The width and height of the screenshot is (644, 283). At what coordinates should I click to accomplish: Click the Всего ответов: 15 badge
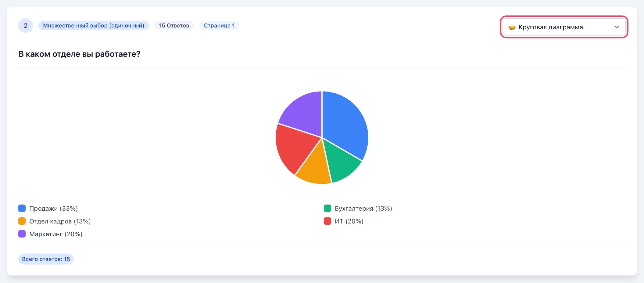pyautogui.click(x=46, y=259)
